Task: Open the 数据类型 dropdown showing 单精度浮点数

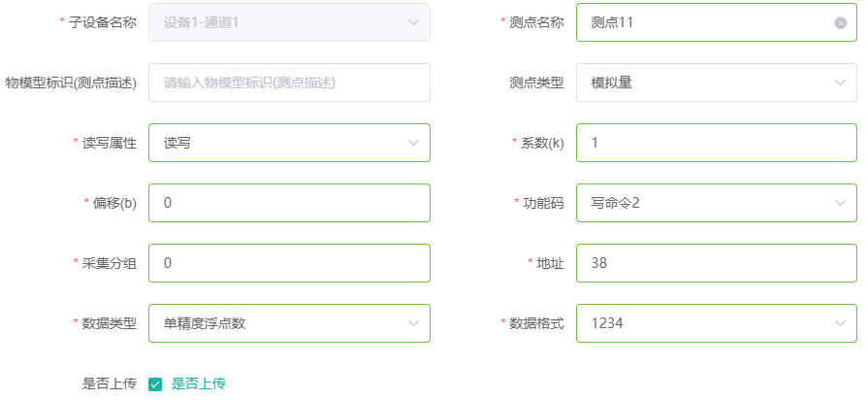Action: 289,323
